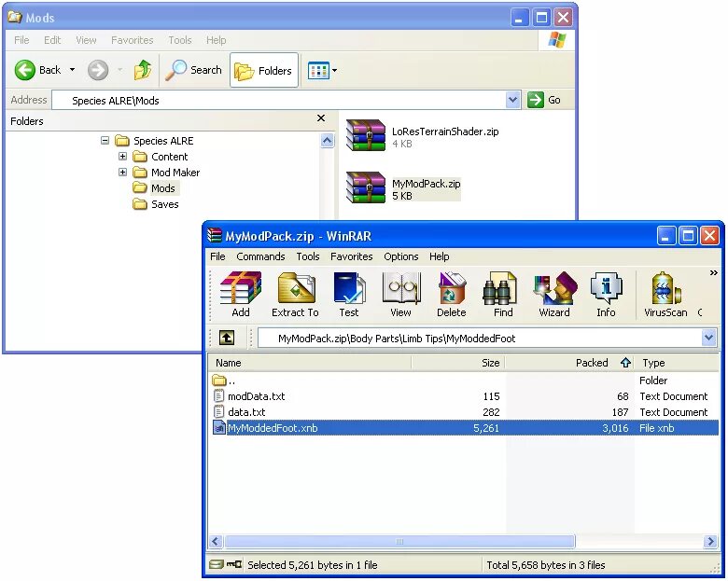Screen dimensions: 728x581
Task: Open WinRAR path dropdown arrow
Action: (x=708, y=338)
